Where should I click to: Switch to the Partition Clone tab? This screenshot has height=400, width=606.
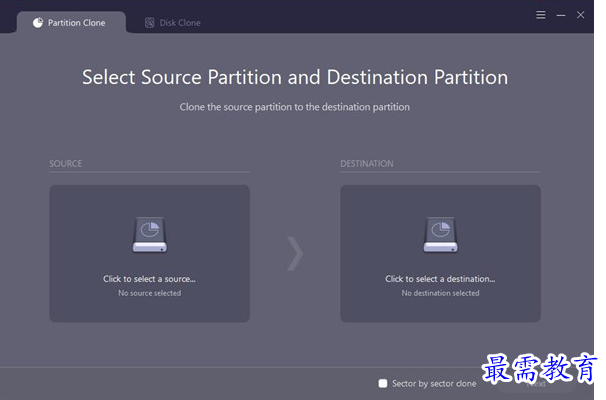71,22
